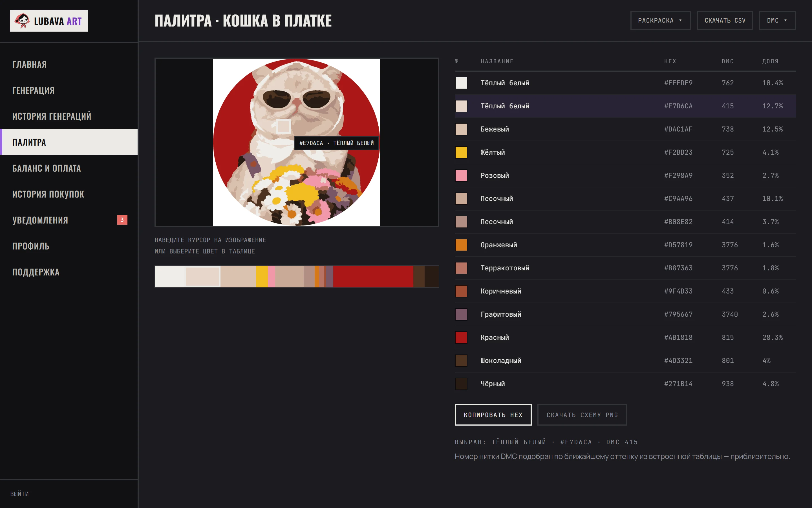Image resolution: width=812 pixels, height=508 pixels.
Task: Select the #E7D6CA swatch in the table
Action: (461, 106)
